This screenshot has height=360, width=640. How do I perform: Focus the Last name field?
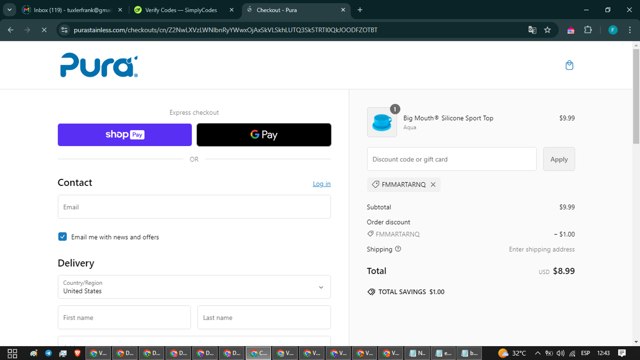(264, 318)
